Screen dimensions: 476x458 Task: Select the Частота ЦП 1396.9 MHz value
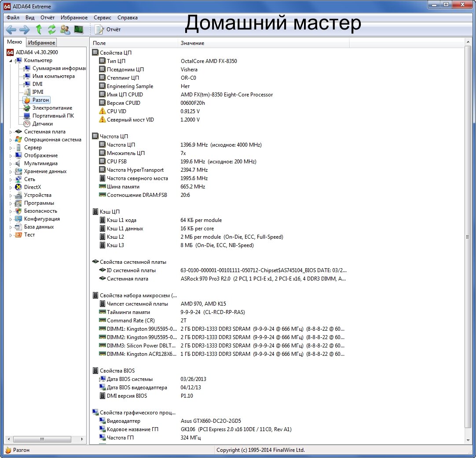(x=221, y=144)
